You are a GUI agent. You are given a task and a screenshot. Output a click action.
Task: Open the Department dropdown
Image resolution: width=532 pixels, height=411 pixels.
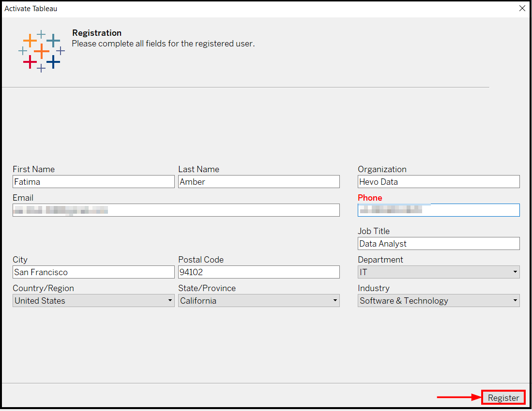pos(438,272)
